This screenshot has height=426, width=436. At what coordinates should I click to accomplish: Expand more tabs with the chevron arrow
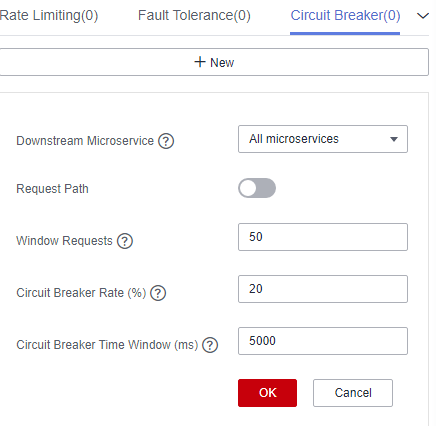423,16
